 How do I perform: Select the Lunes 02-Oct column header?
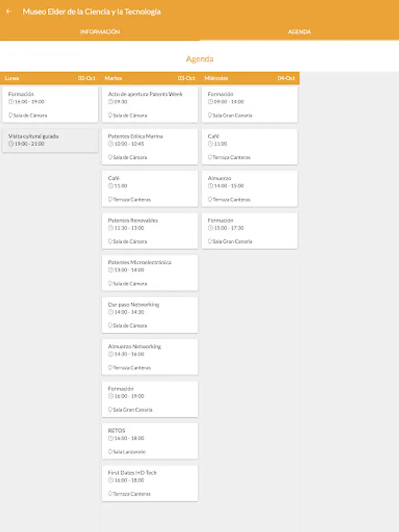(50, 78)
